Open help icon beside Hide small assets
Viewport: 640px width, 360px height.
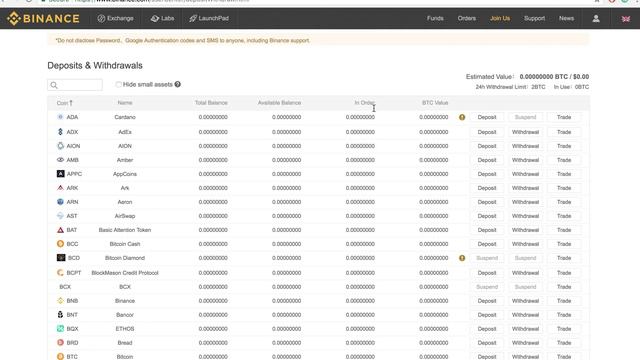pos(178,84)
